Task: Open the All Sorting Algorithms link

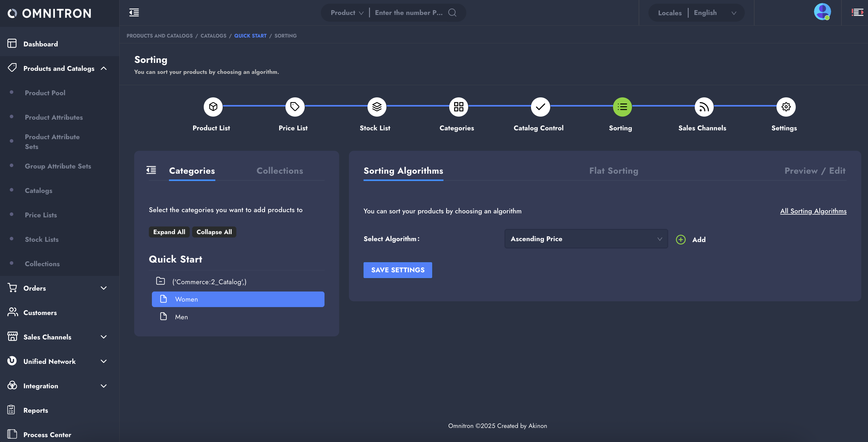Action: coord(813,211)
